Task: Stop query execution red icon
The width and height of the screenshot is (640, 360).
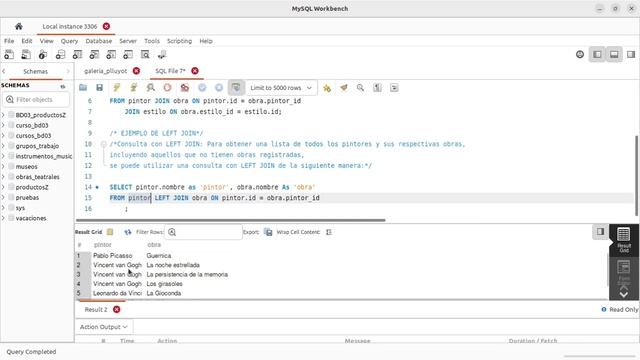Action: coord(167,88)
